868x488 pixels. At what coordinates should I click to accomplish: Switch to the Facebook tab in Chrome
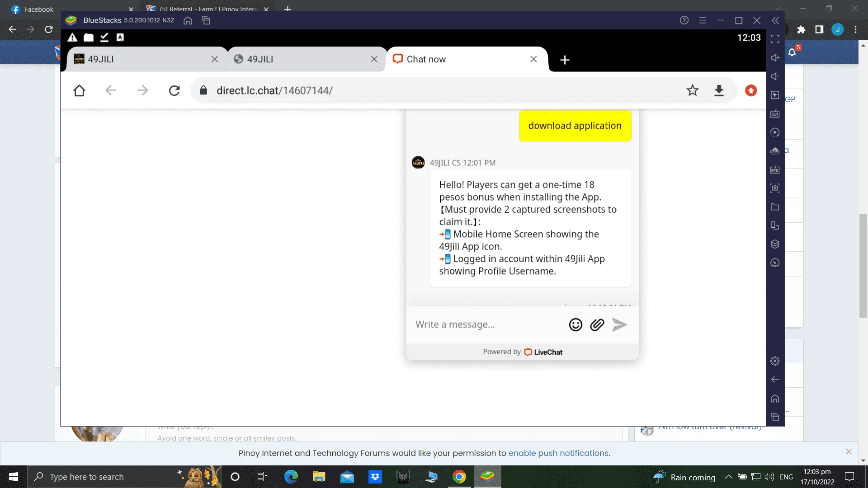tap(70, 9)
